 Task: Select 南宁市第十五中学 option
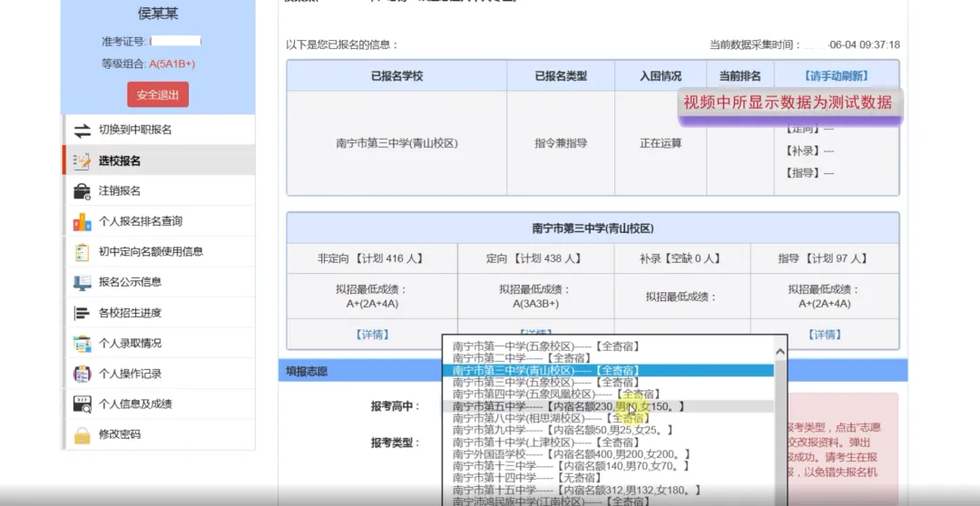(607, 491)
